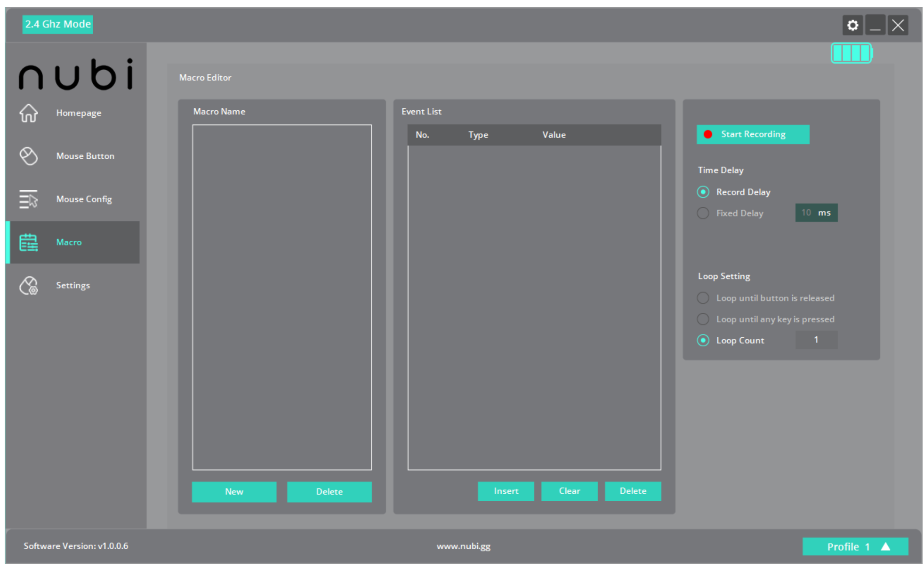Click the Settings mouse-gear sidebar icon
The height and width of the screenshot is (570, 924).
[28, 285]
